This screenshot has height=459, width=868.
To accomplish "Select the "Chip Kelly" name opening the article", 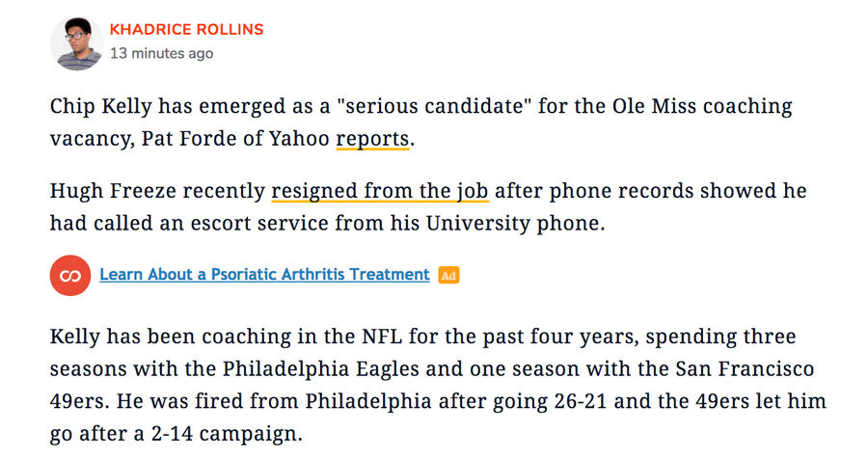I will 100,106.
